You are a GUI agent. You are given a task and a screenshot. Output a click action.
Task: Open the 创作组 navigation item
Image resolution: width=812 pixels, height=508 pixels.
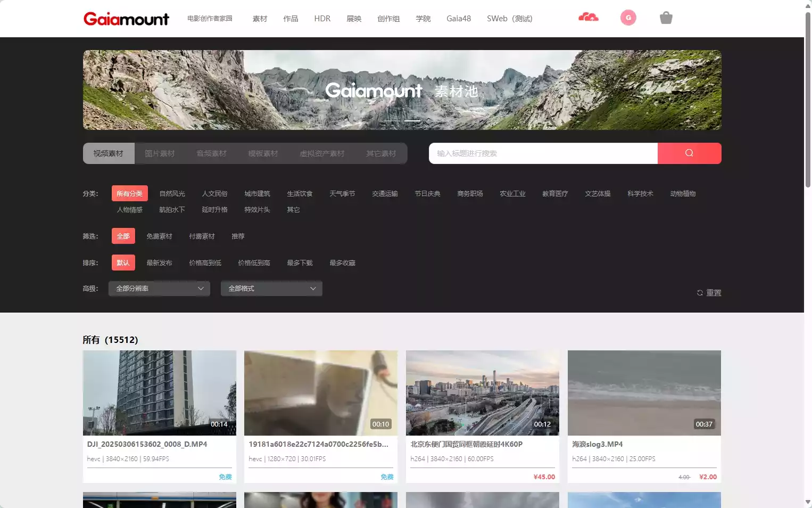point(388,19)
